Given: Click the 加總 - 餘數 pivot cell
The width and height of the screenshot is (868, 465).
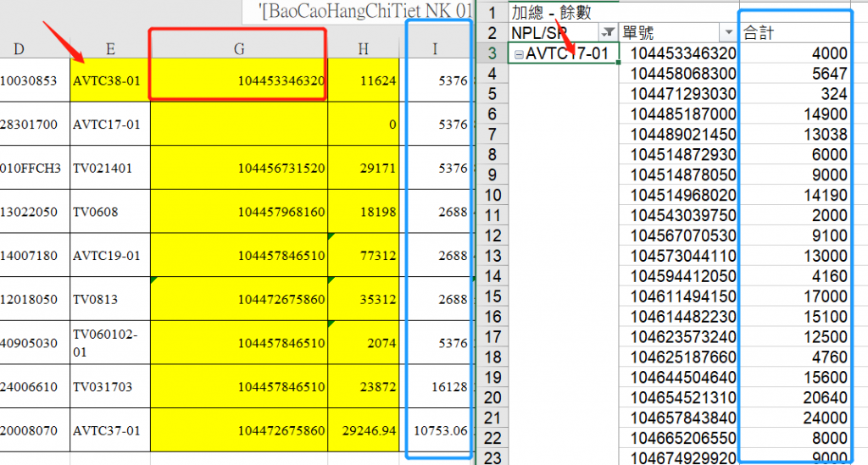Looking at the screenshot, I should tap(551, 12).
